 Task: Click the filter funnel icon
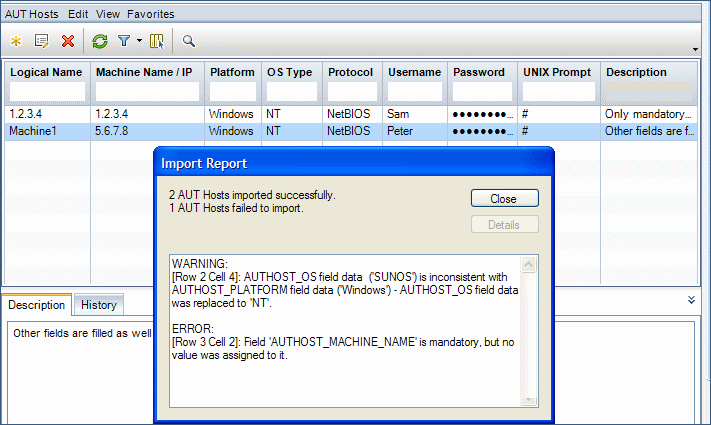(x=124, y=41)
